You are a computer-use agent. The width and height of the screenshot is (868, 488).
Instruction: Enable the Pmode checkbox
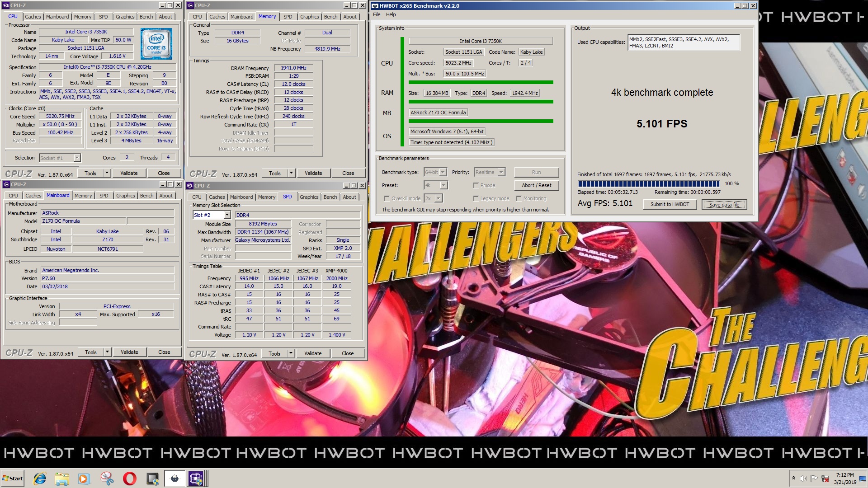(x=476, y=185)
